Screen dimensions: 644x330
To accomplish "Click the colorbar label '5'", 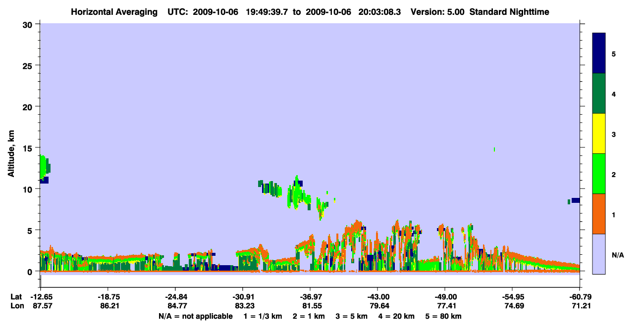I will [x=614, y=53].
